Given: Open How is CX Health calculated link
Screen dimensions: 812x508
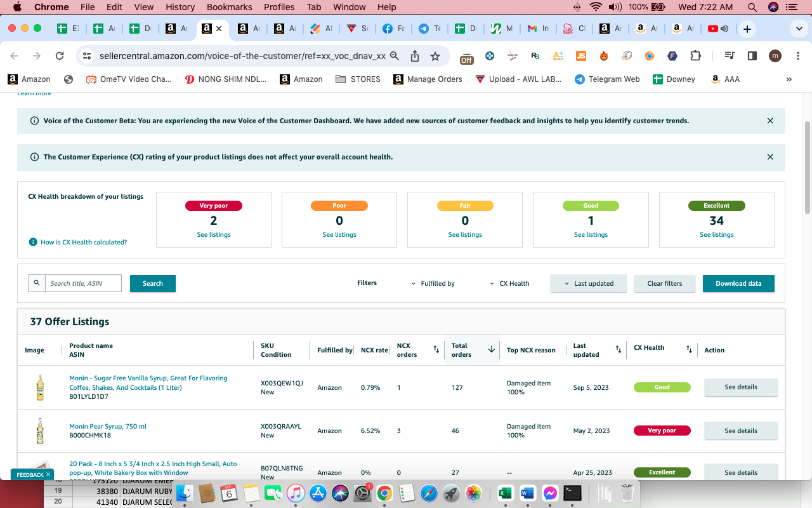Looking at the screenshot, I should (84, 242).
